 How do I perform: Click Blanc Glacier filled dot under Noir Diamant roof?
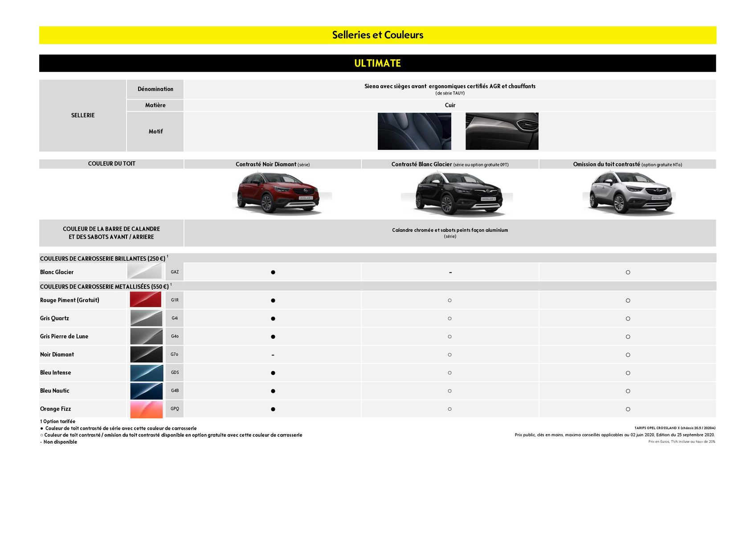[x=273, y=272]
